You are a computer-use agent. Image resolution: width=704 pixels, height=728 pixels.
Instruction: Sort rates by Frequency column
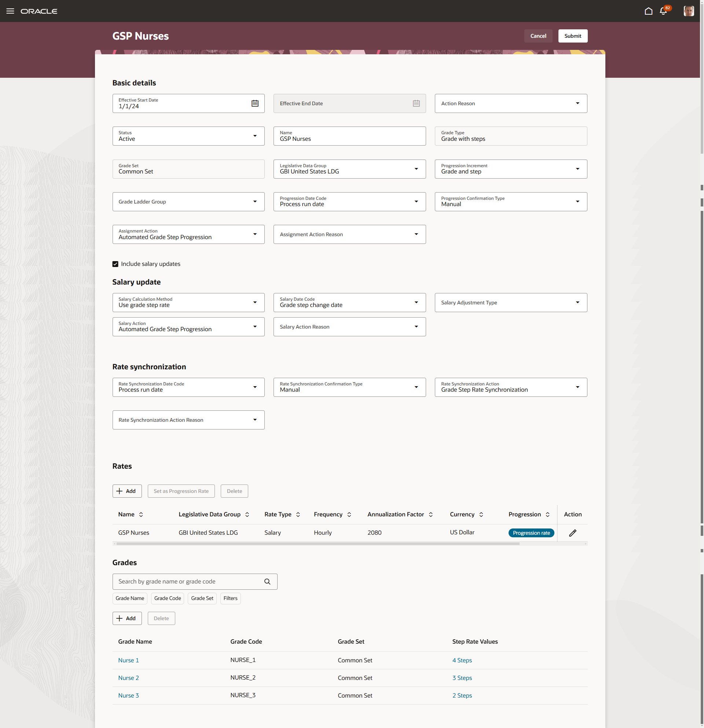tap(349, 515)
